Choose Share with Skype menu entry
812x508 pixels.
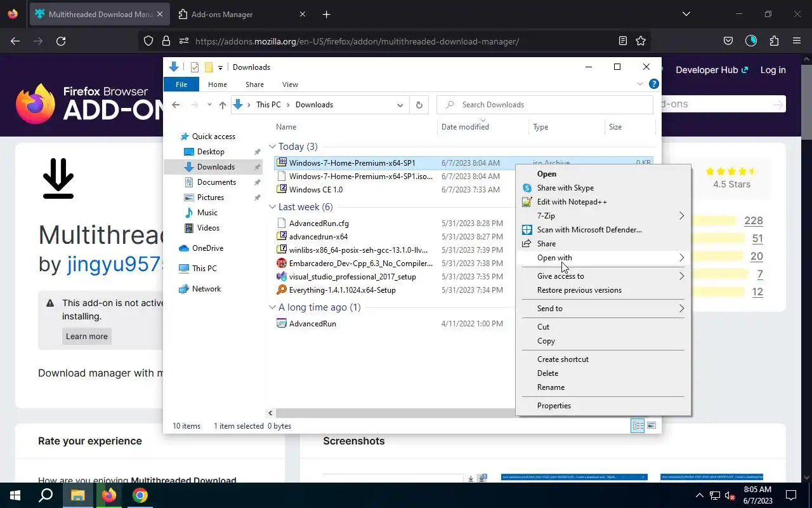click(603, 188)
